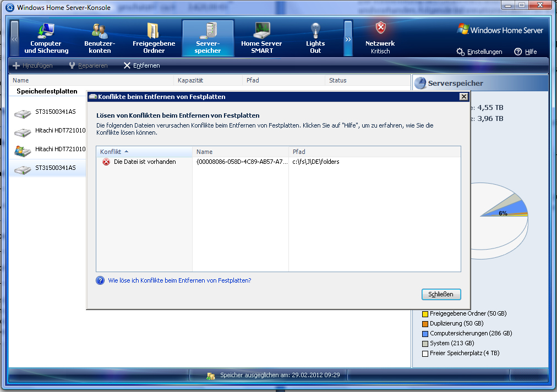This screenshot has width=557, height=392.
Task: Open link about resolving removal conflicts
Action: coord(179,280)
